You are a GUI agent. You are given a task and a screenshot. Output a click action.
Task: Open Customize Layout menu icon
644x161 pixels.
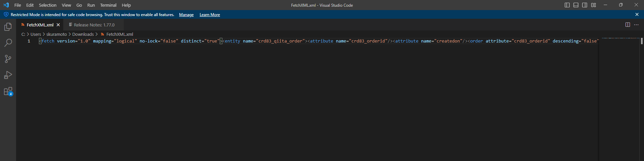pos(593,5)
